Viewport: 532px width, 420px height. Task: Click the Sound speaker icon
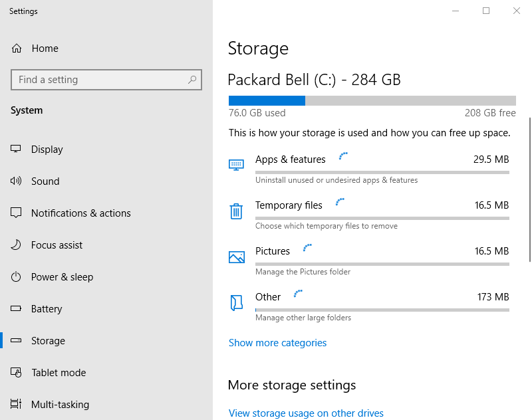tap(16, 181)
